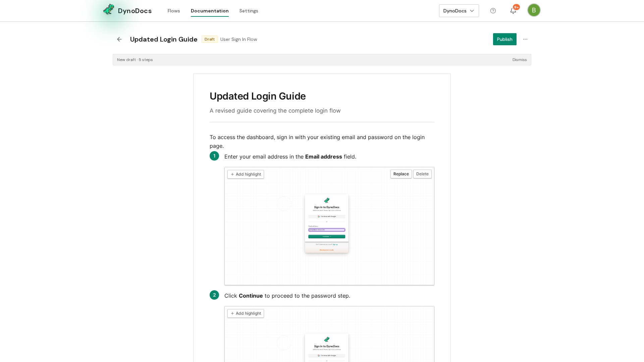Open the notifications bell
The height and width of the screenshot is (362, 644).
tap(513, 11)
